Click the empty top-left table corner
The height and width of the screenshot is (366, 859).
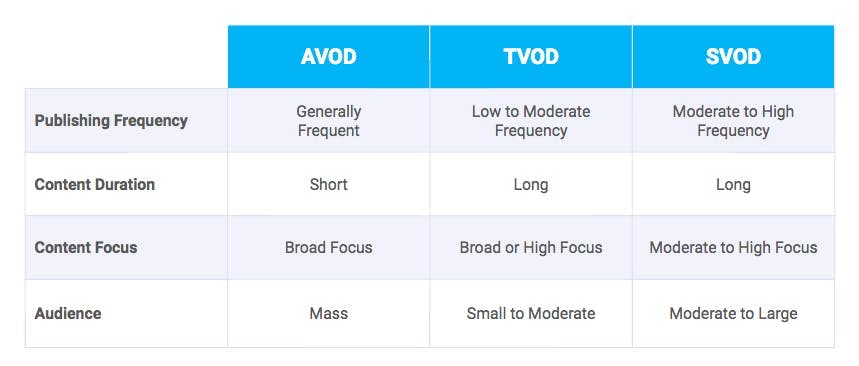[126, 56]
